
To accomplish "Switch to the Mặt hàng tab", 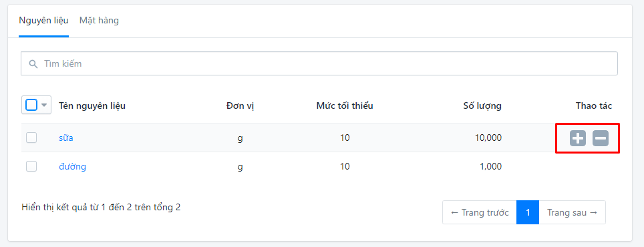I will click(x=99, y=20).
